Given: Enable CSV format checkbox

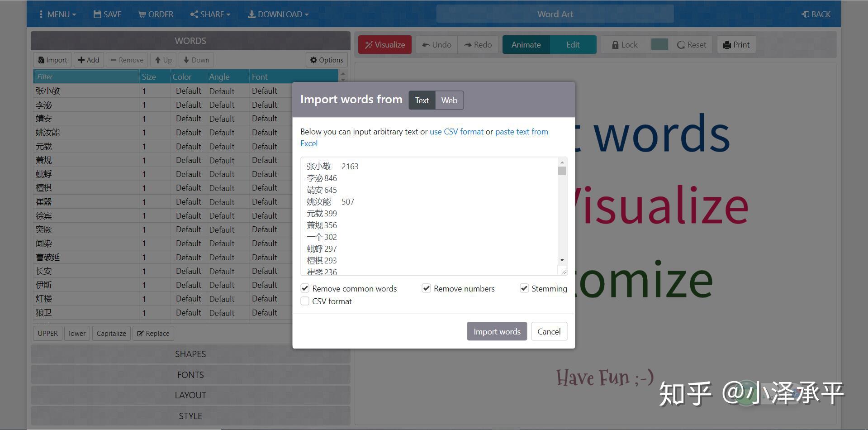Looking at the screenshot, I should point(305,301).
